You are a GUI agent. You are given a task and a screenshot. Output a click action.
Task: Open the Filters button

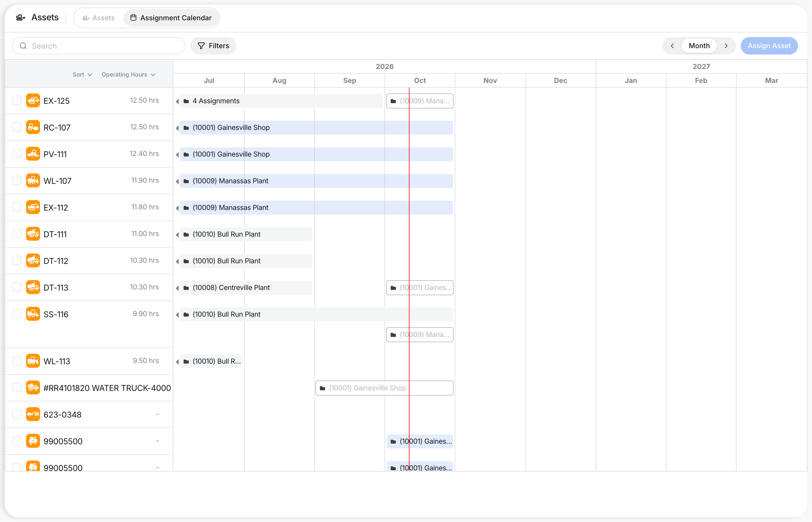coord(213,46)
